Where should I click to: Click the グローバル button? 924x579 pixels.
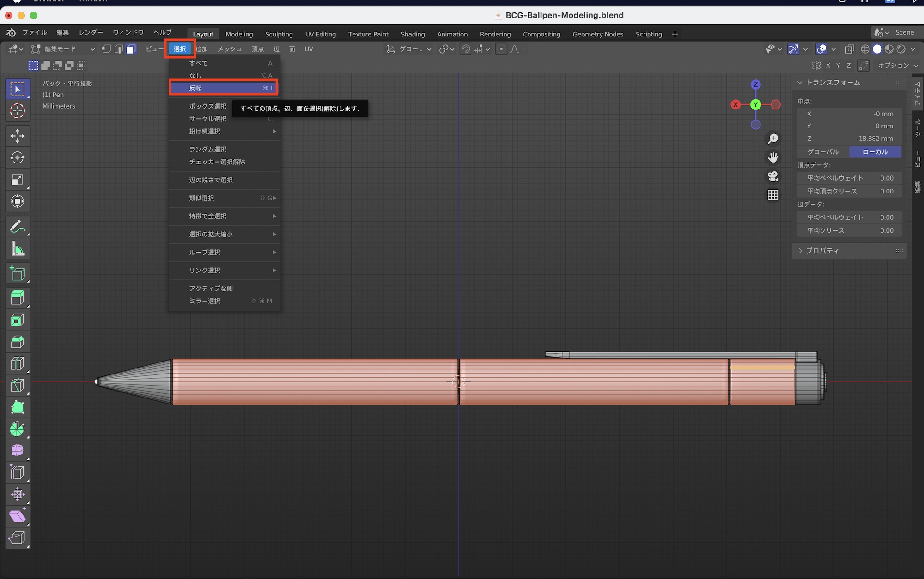pyautogui.click(x=823, y=152)
